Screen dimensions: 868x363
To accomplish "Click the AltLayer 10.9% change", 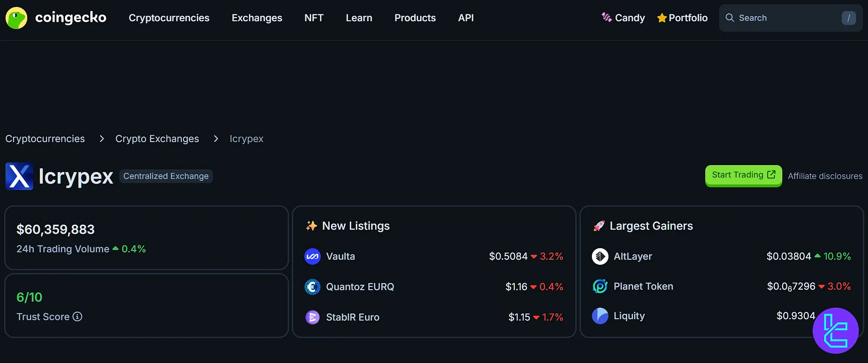I will [837, 256].
